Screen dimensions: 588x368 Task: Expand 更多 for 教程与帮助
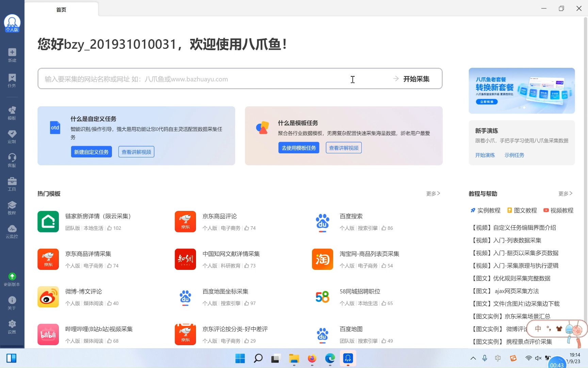click(x=565, y=194)
